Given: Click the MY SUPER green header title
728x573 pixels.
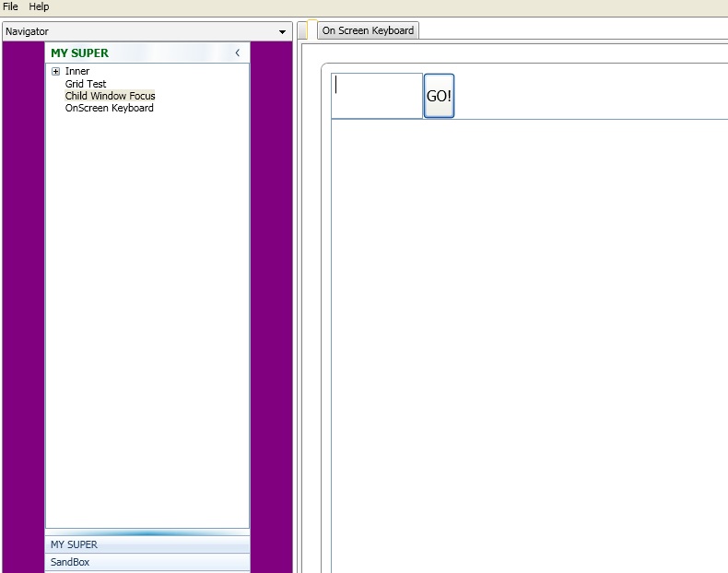Looking at the screenshot, I should pos(79,53).
